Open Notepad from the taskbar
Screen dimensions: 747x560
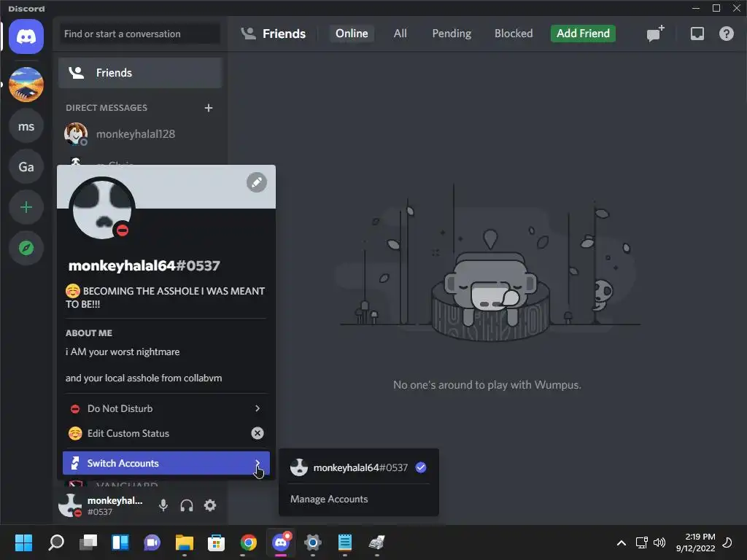point(345,542)
